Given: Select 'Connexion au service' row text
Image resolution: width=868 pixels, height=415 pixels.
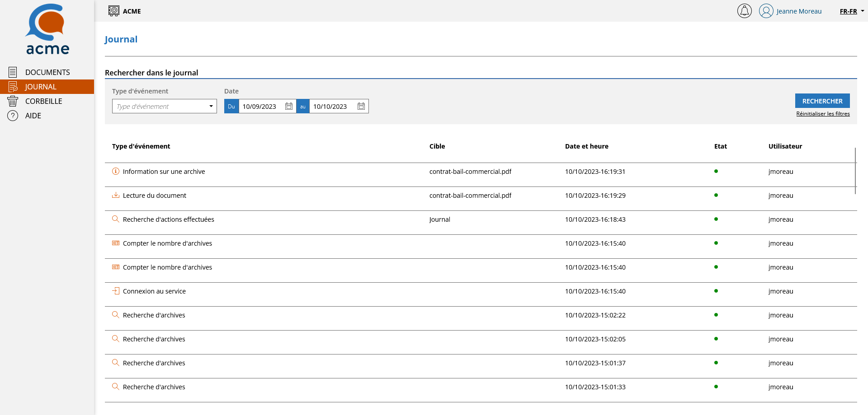Looking at the screenshot, I should pos(154,291).
